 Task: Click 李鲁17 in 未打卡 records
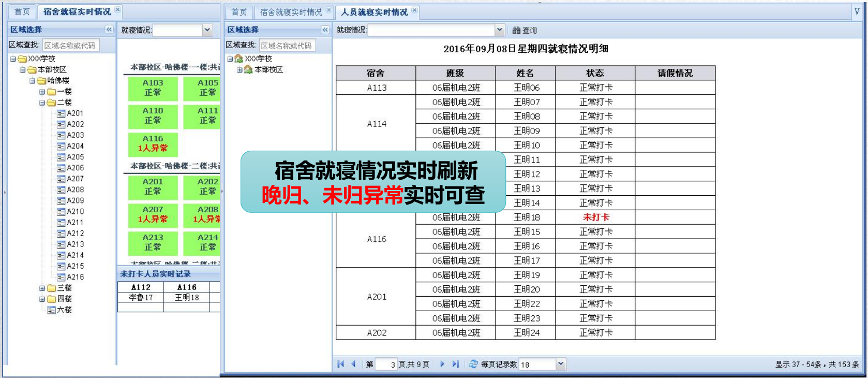pos(141,298)
